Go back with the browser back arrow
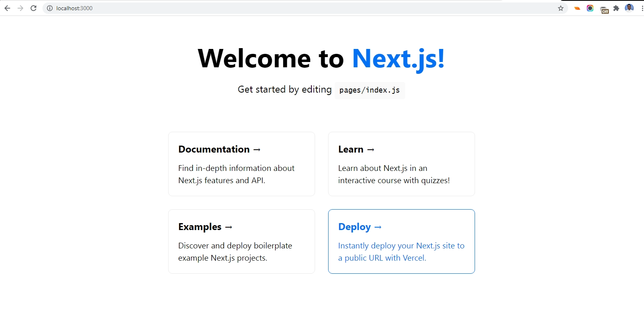Viewport: 644px width, 310px height. [x=7, y=8]
